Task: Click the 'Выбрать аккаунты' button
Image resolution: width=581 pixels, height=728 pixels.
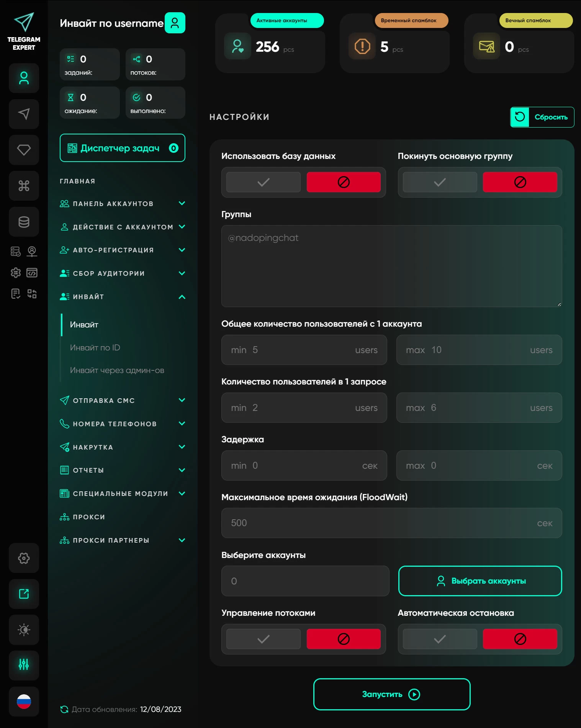Action: point(480,581)
